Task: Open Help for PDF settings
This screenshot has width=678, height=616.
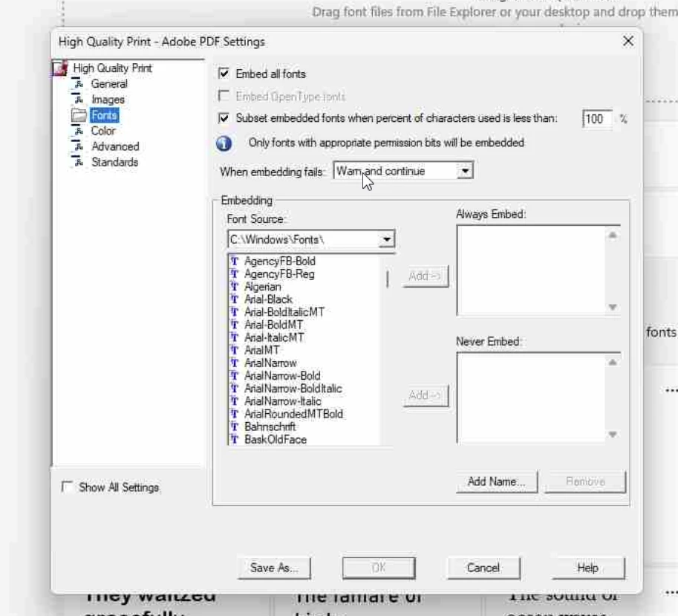Action: click(588, 568)
